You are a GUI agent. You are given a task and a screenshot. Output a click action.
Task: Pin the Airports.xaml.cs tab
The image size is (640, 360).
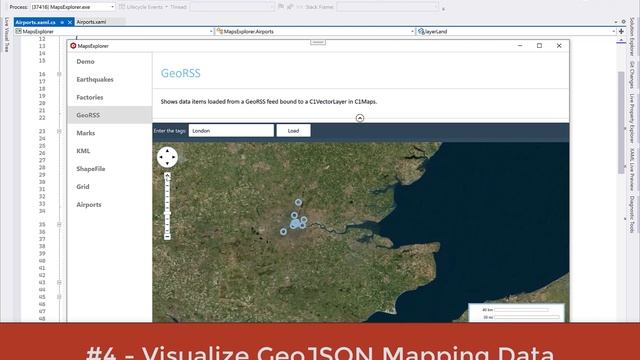pos(62,22)
